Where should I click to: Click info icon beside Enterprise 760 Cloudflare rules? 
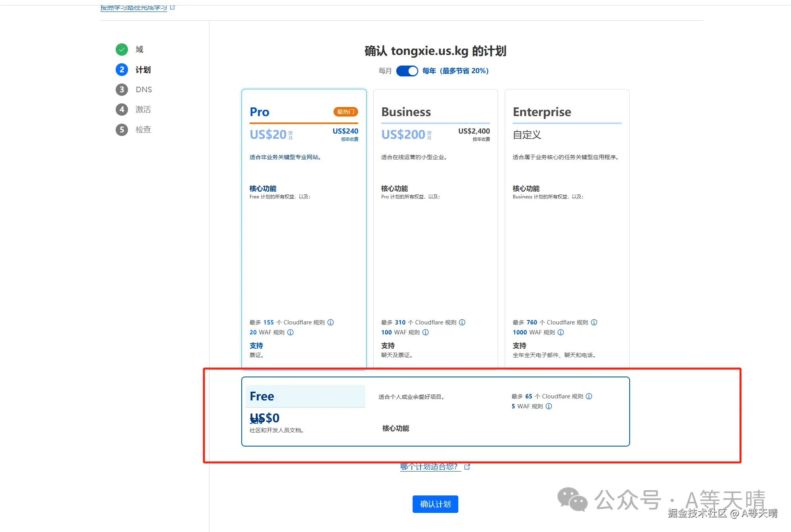coord(594,322)
